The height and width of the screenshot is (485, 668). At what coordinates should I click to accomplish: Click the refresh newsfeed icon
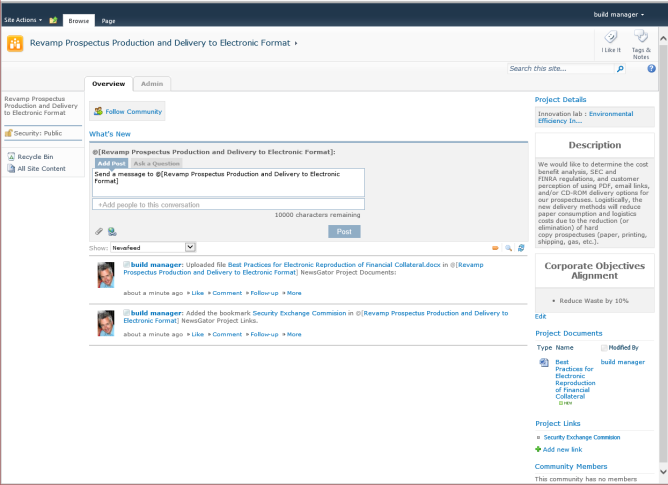pos(521,247)
